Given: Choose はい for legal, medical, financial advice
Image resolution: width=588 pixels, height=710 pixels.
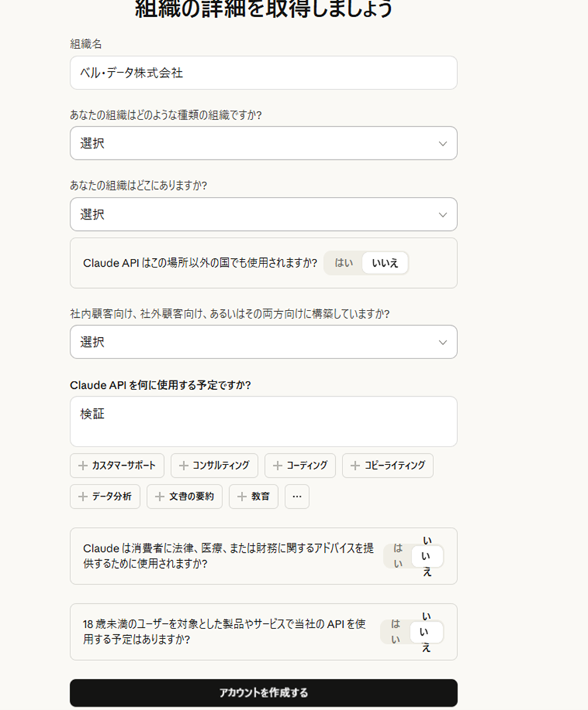Looking at the screenshot, I should (398, 556).
